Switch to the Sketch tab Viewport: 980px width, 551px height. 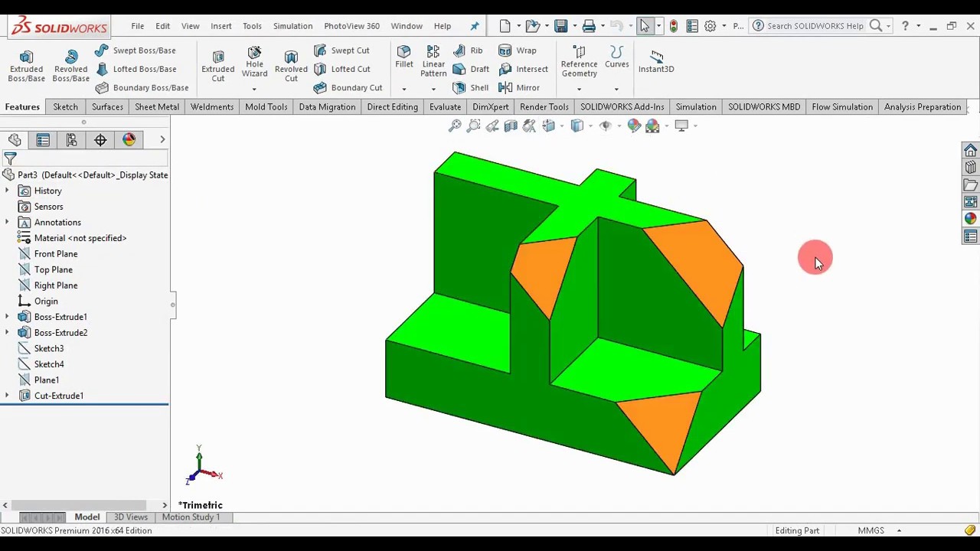(66, 107)
